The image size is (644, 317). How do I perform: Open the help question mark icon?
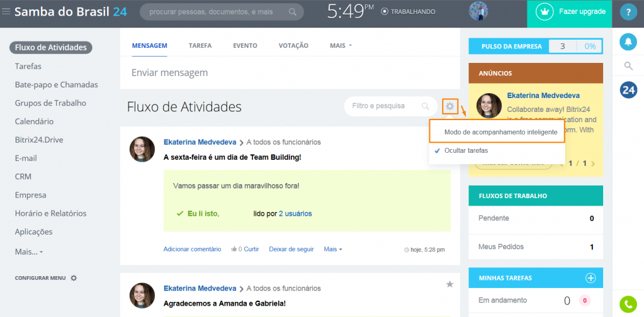click(628, 12)
